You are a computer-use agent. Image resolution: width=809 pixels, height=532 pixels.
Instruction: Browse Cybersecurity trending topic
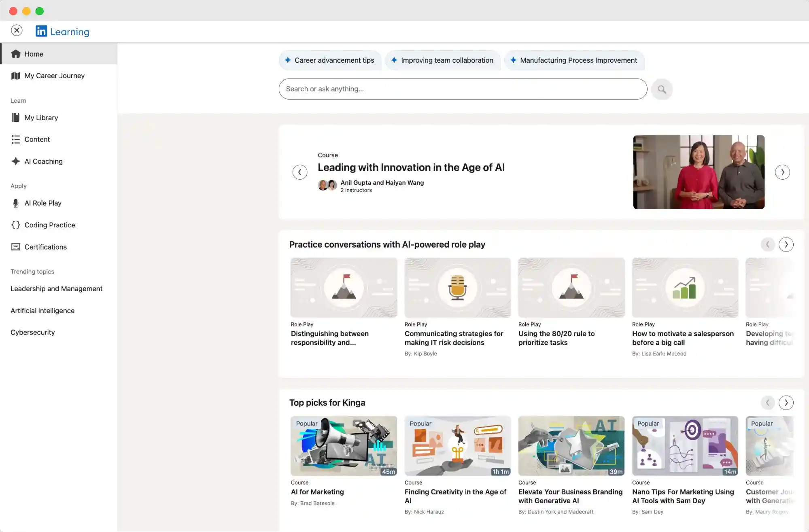(32, 333)
